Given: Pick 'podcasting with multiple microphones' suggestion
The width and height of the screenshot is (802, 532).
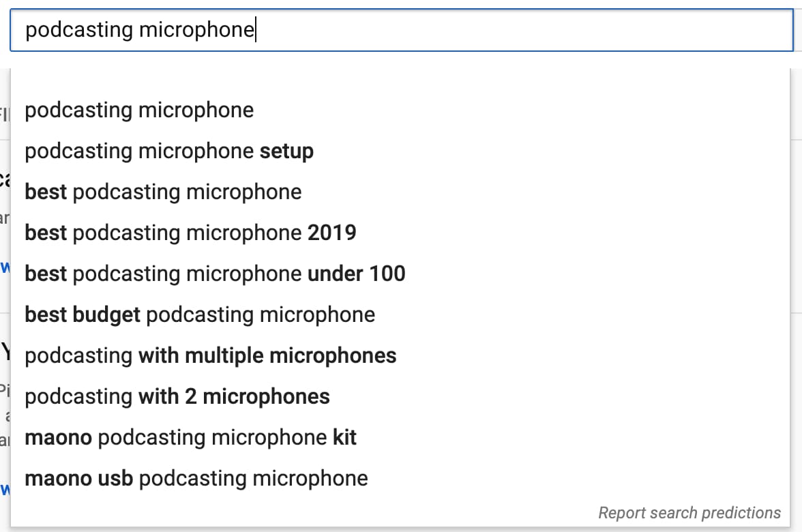Looking at the screenshot, I should coord(210,356).
